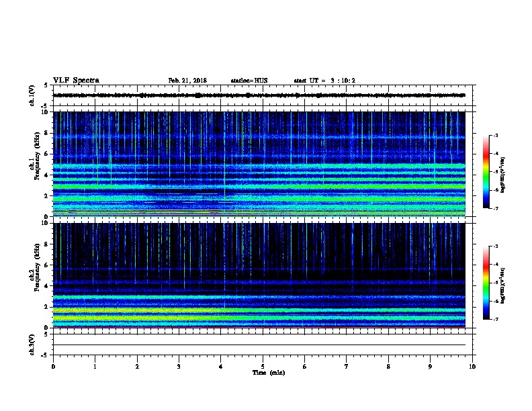Click the 'start UT = 3 :10: 2' label
The width and height of the screenshot is (532, 411).
pos(324,81)
